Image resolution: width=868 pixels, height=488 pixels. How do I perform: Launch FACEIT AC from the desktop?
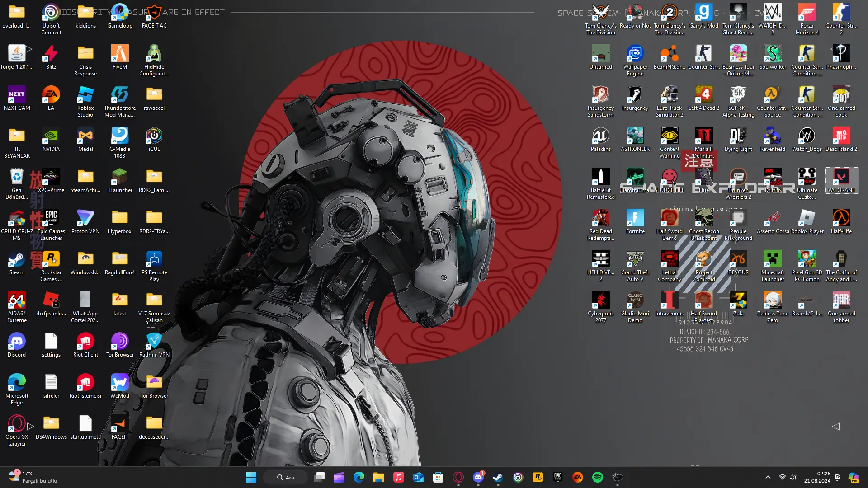point(154,16)
